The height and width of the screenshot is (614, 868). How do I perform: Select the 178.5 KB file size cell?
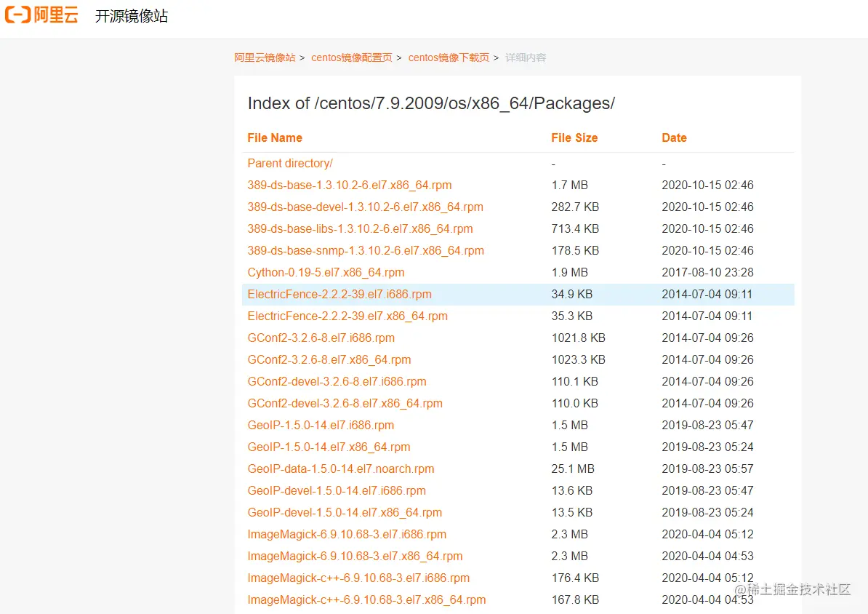coord(575,250)
